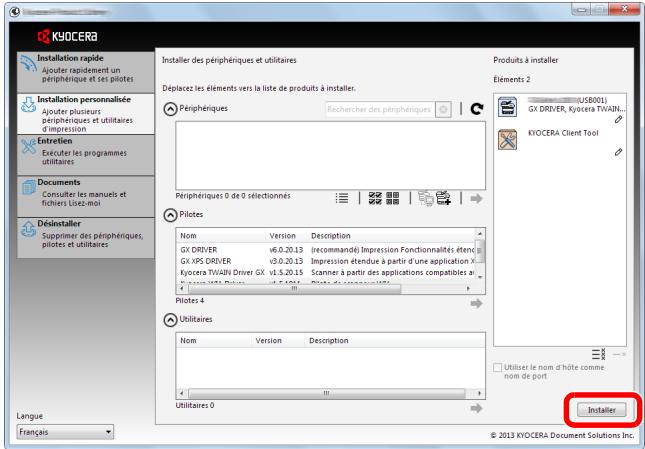The image size is (645, 449).
Task: Open the Langue dropdown set to Français
Action: [65, 432]
